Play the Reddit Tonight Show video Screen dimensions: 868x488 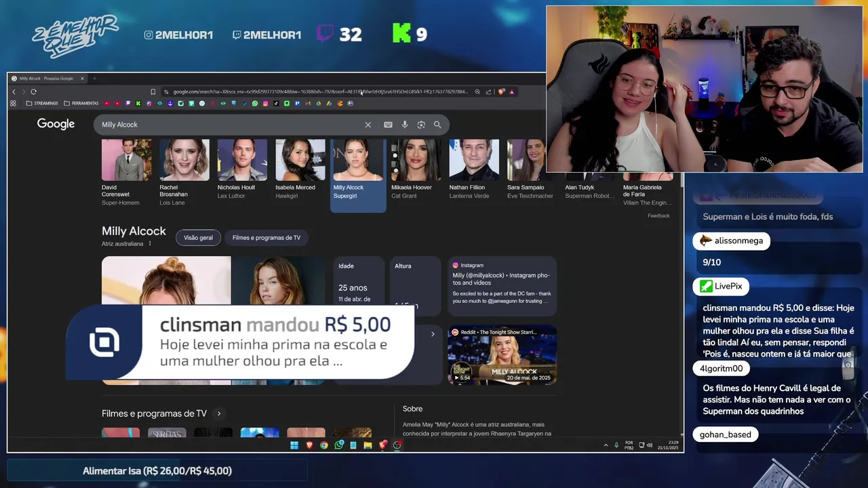502,355
